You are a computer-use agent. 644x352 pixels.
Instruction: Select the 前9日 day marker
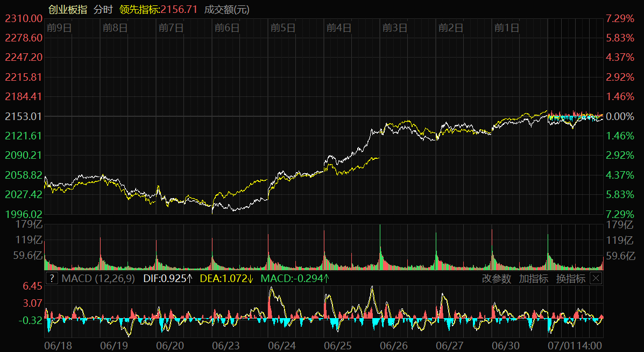59,28
